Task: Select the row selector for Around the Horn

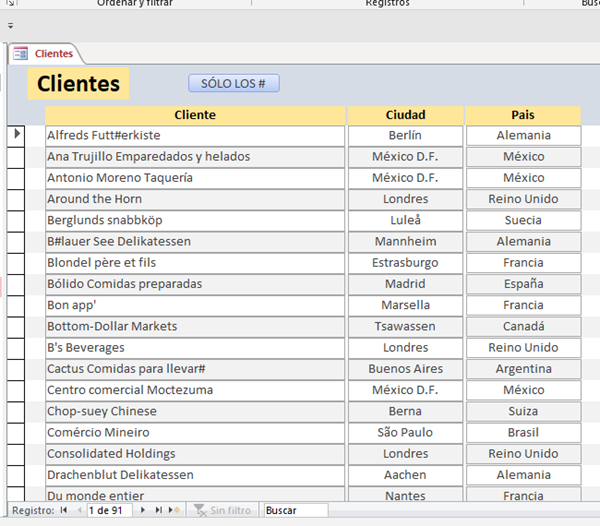Action: 16,199
